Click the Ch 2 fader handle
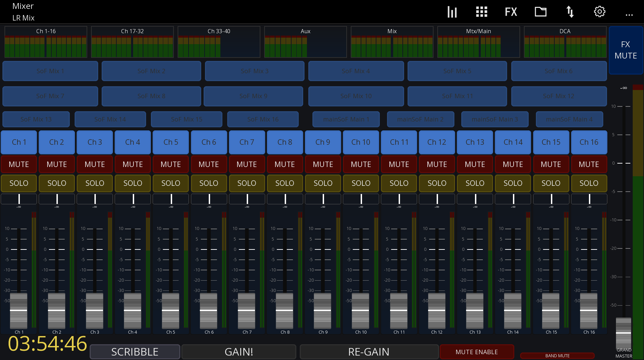The image size is (644, 360). (56, 311)
